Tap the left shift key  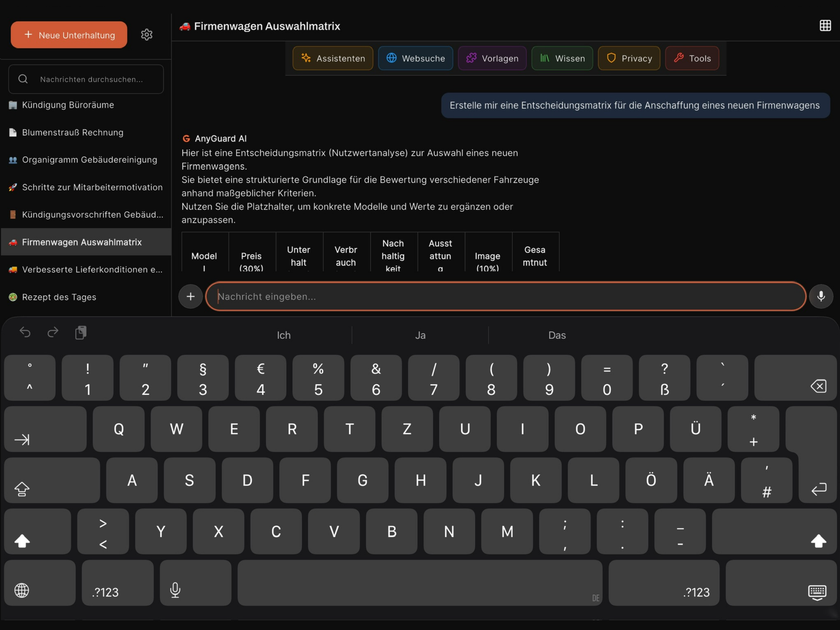(38, 532)
